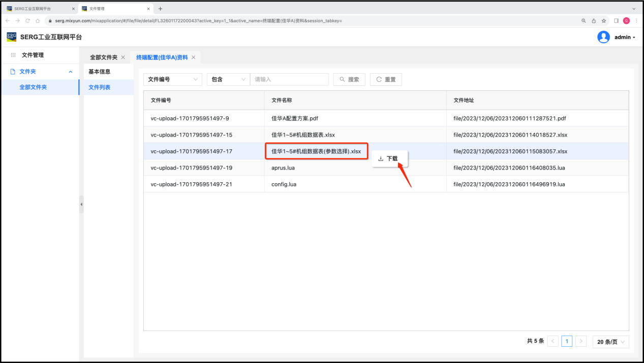Click the browser home icon

(x=38, y=21)
